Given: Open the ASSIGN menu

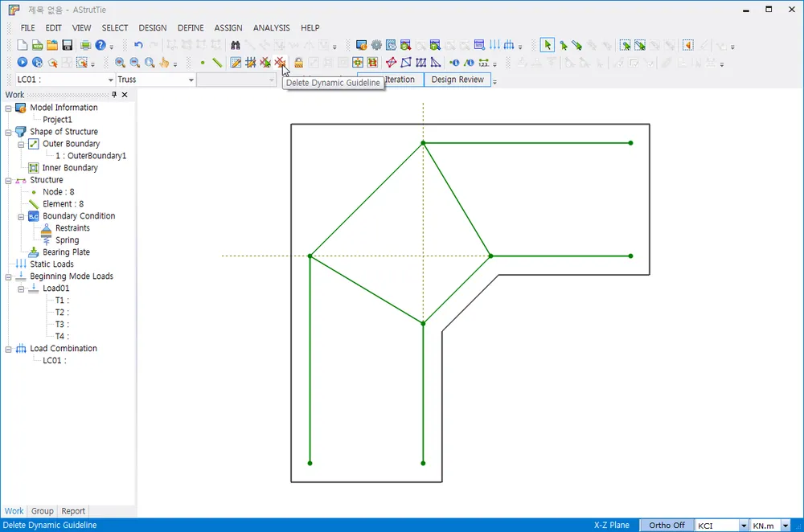Looking at the screenshot, I should [x=228, y=27].
